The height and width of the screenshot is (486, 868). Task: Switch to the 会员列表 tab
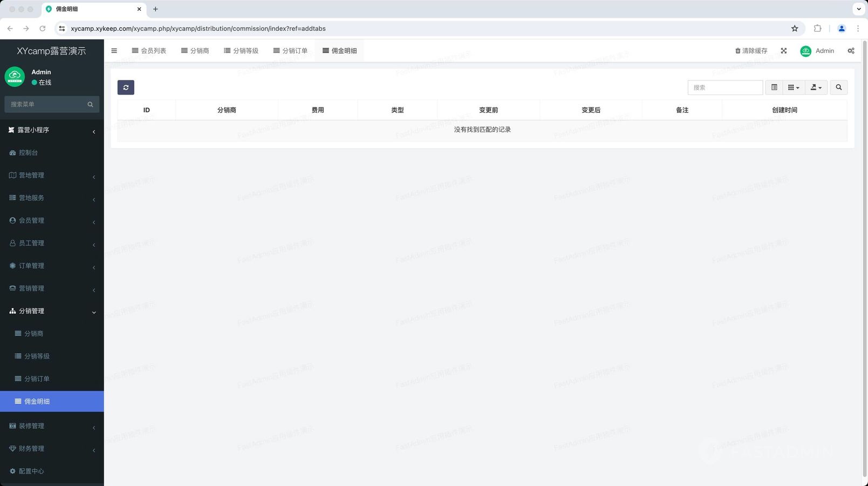click(149, 51)
